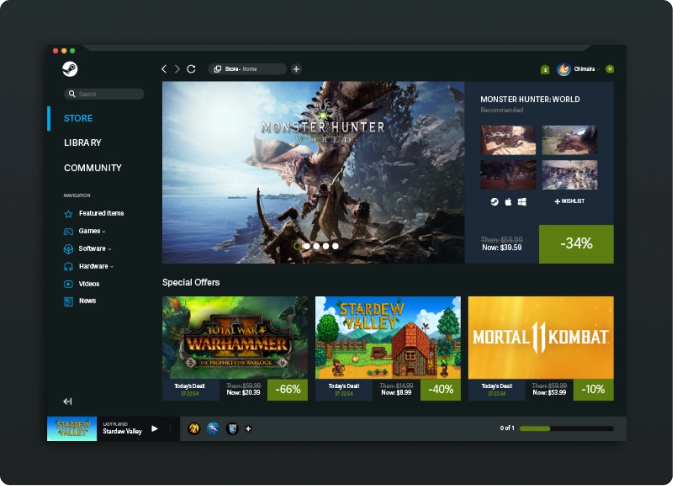Expand the Games dropdown

[104, 232]
